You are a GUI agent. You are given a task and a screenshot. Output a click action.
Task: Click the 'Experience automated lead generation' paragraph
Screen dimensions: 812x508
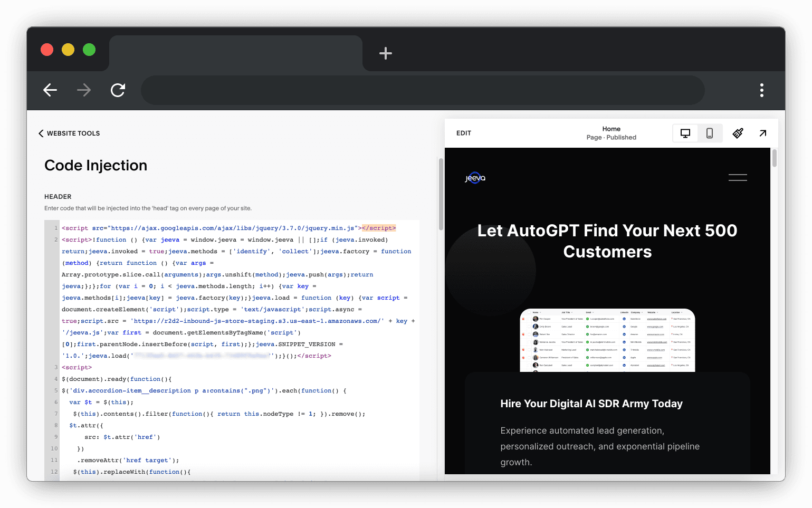point(600,446)
